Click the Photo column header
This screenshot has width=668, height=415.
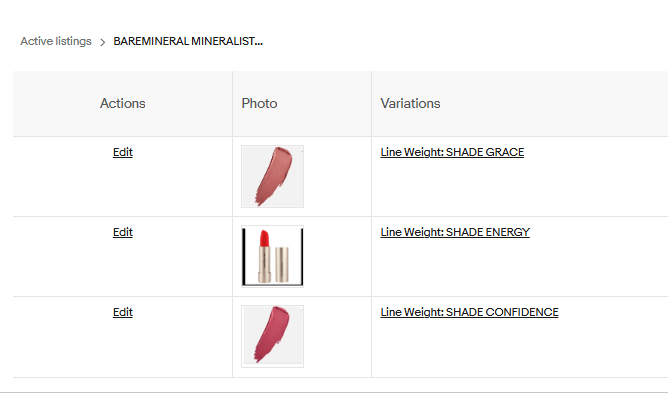(x=259, y=104)
